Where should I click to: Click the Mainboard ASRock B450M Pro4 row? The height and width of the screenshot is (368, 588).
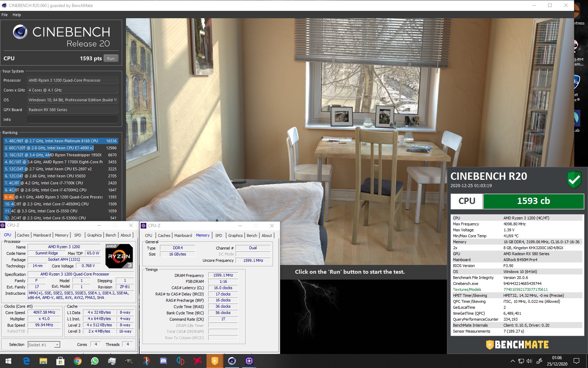coord(517,260)
